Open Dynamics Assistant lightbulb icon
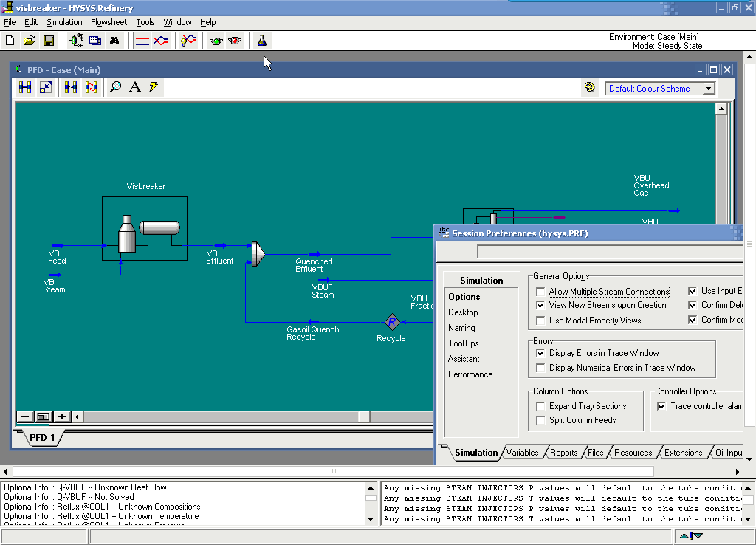The height and width of the screenshot is (545, 756). coord(188,41)
